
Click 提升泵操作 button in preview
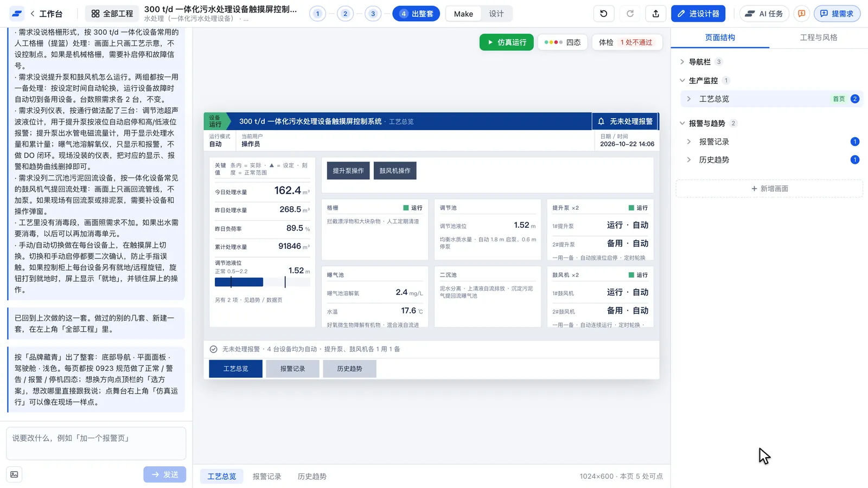tap(348, 171)
